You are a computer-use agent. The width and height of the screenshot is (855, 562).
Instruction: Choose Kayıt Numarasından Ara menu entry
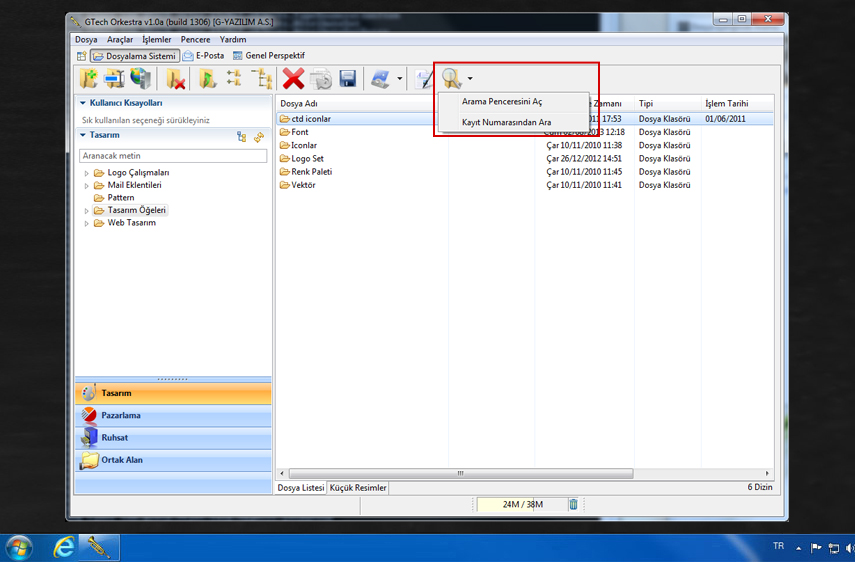point(514,122)
